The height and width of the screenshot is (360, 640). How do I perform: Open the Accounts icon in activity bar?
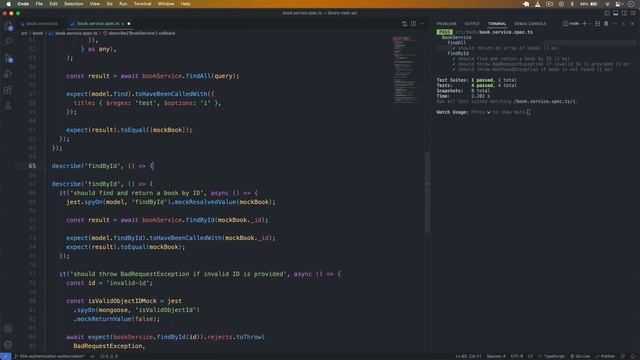(8, 329)
